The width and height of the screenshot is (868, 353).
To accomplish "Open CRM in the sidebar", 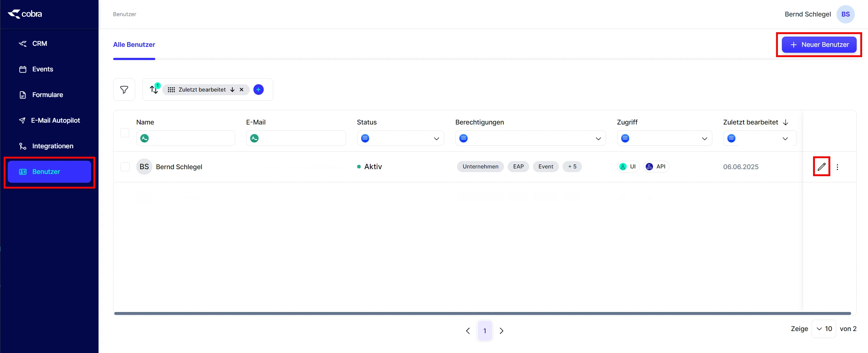I will tap(40, 44).
